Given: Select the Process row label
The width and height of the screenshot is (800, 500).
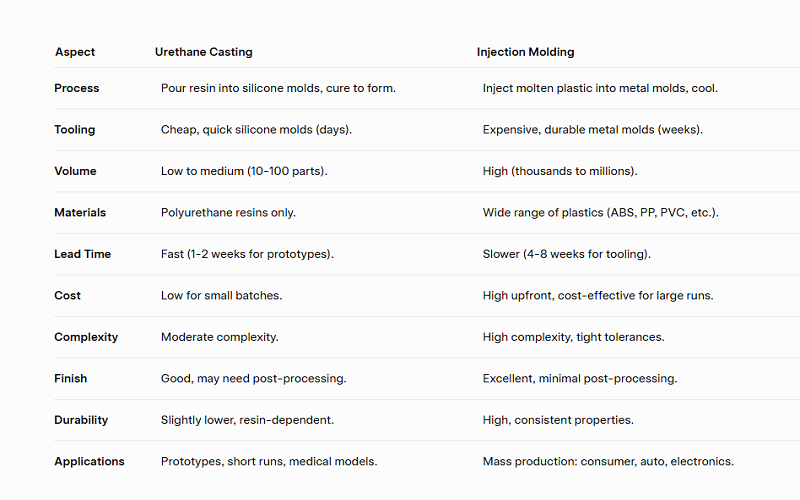Looking at the screenshot, I should coord(77,88).
